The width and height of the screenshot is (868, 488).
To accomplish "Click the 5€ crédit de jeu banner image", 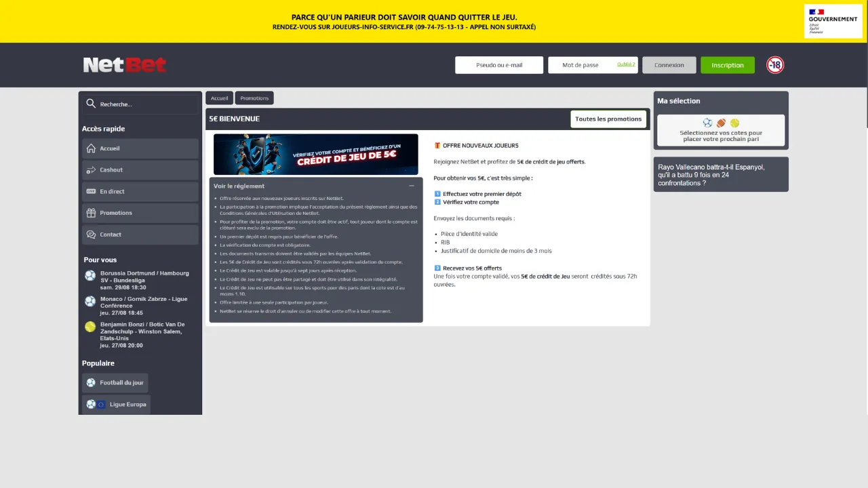I will (x=316, y=155).
